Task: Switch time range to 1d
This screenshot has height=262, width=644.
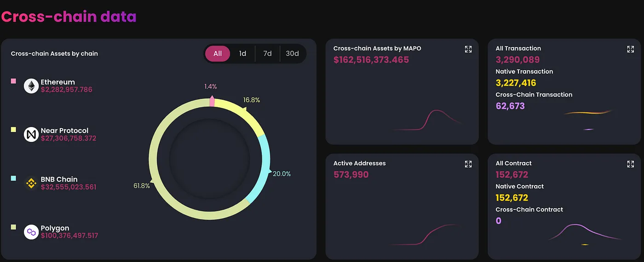Action: [x=242, y=54]
